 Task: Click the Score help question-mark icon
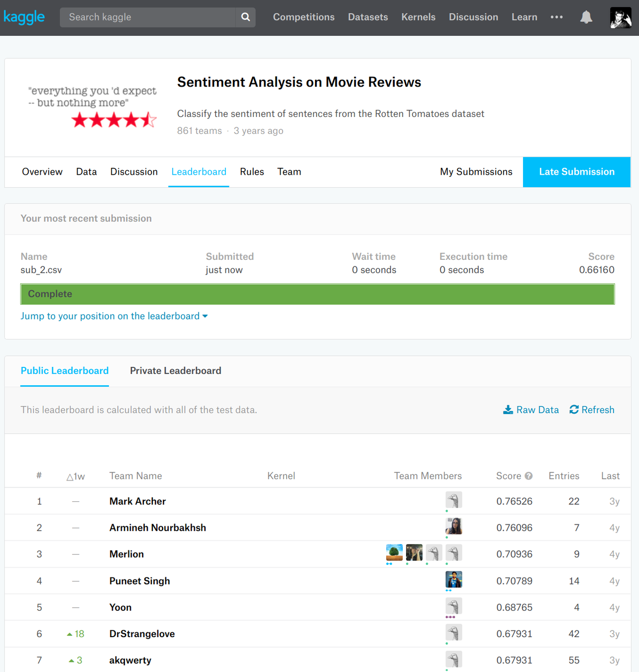pyautogui.click(x=529, y=476)
